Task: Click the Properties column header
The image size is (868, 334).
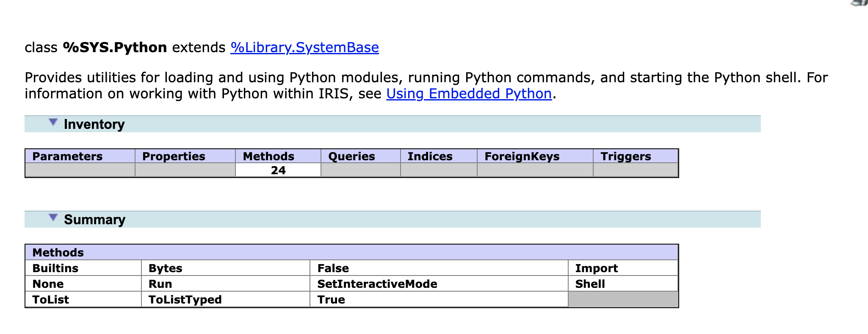Action: click(185, 156)
